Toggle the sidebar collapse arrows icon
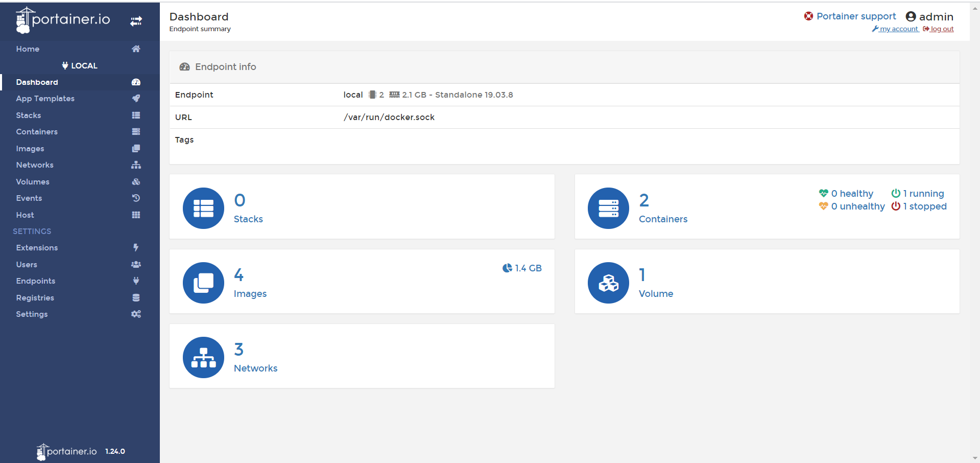 coord(136,21)
